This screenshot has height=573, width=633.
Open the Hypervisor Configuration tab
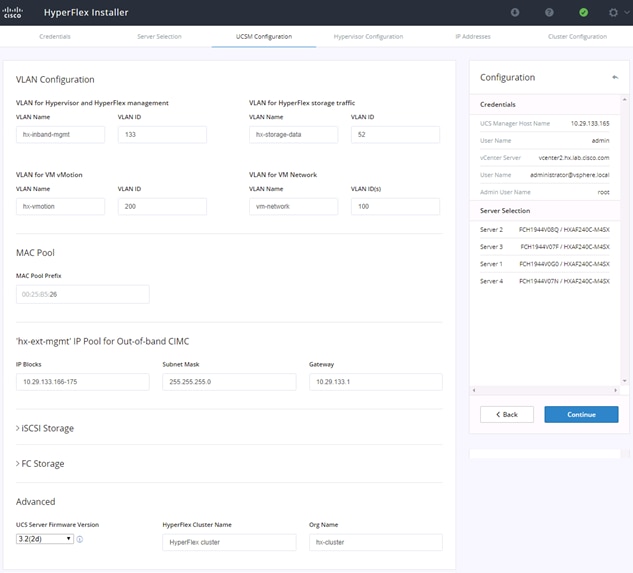368,36
